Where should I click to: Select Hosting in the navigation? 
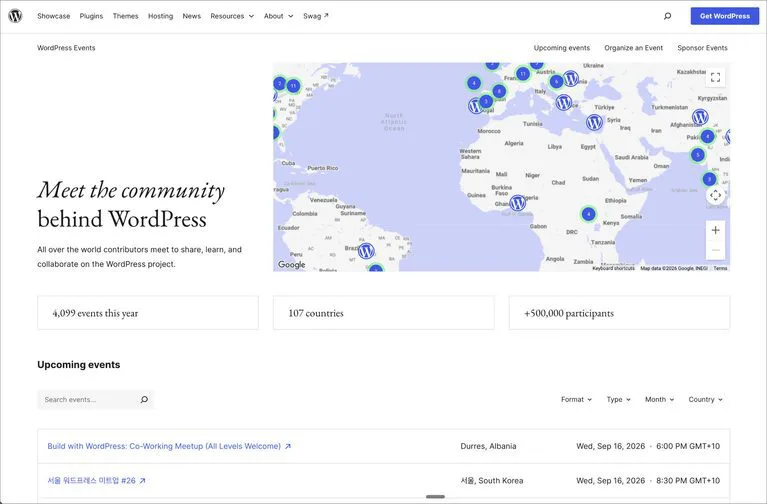click(x=160, y=16)
